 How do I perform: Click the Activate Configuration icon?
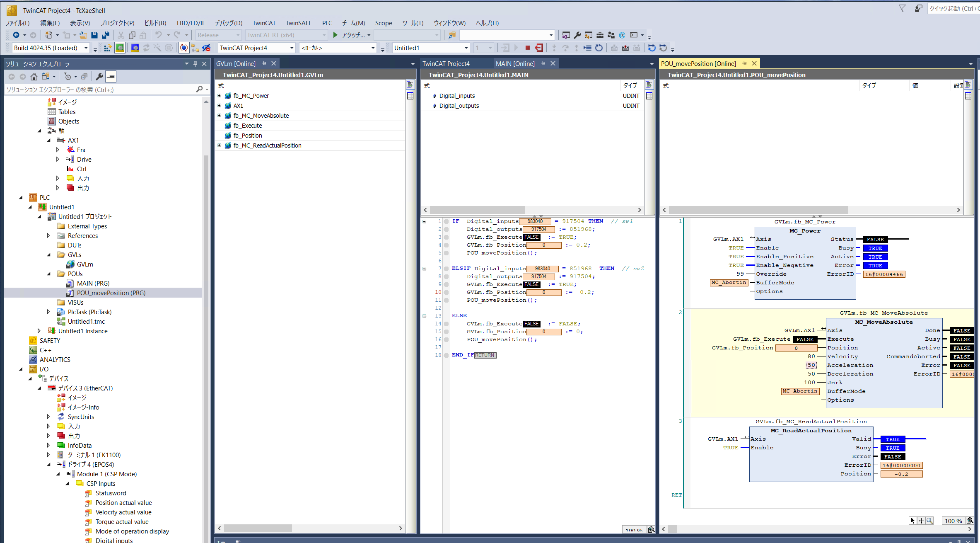pyautogui.click(x=108, y=48)
